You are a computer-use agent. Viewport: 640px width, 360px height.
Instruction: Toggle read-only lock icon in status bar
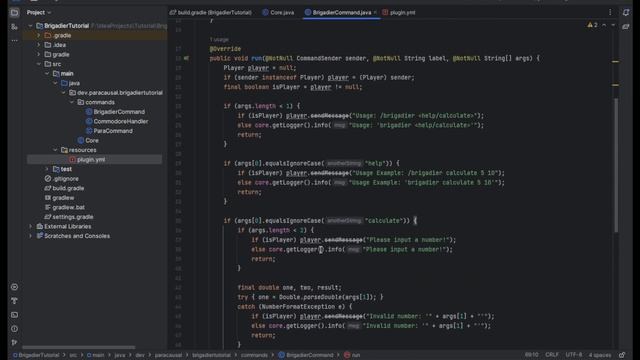pos(622,355)
